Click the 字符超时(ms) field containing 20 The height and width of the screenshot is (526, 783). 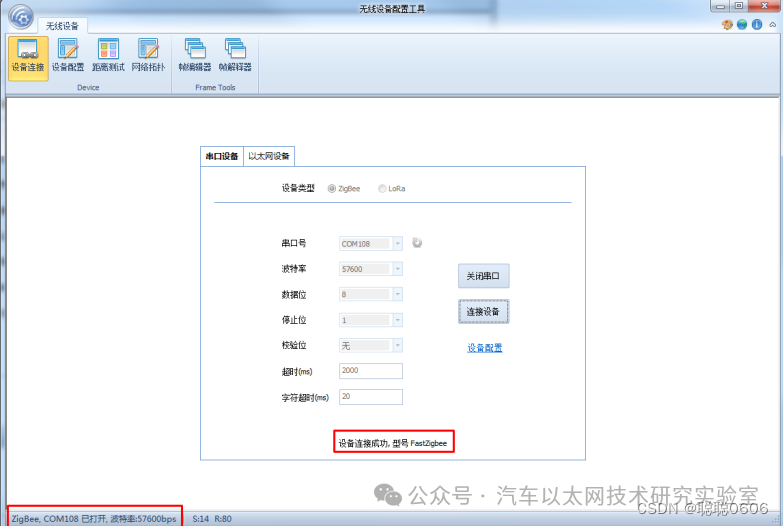371,397
